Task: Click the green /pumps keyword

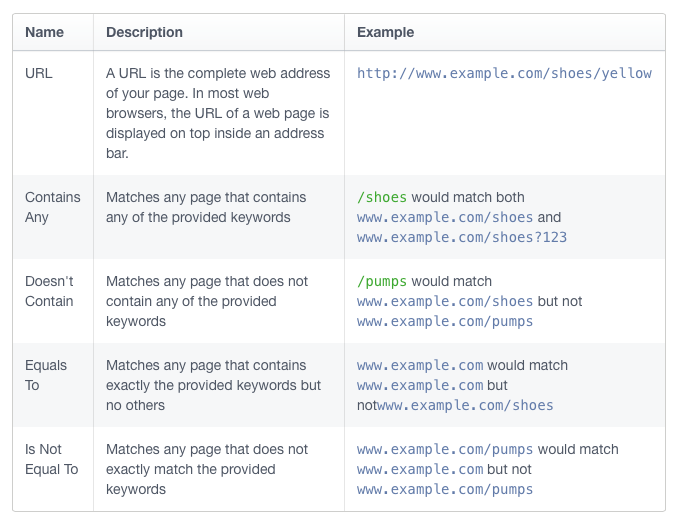Action: pos(382,282)
